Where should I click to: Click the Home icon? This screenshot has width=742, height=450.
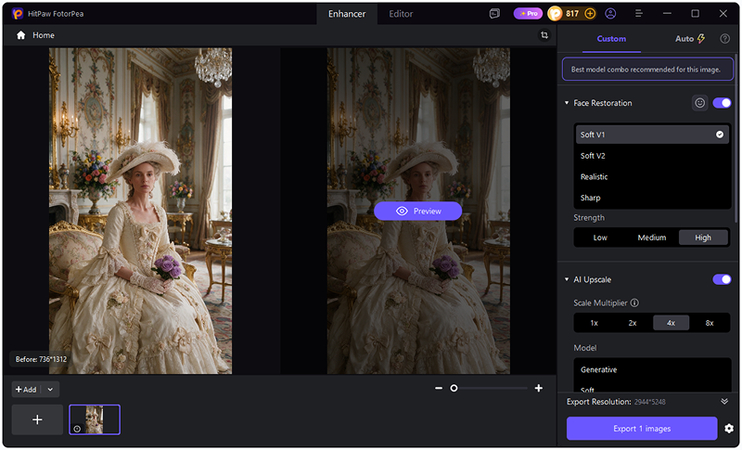21,35
